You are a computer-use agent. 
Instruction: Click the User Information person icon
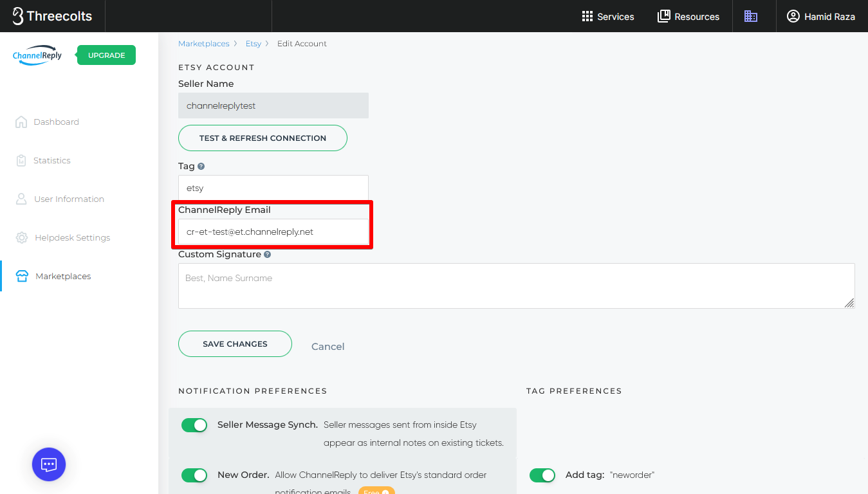coord(21,199)
